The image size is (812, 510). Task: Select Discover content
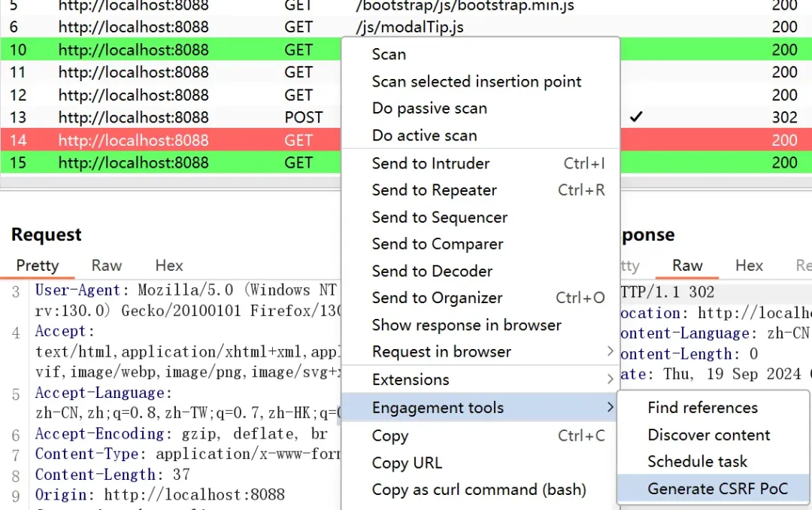708,435
